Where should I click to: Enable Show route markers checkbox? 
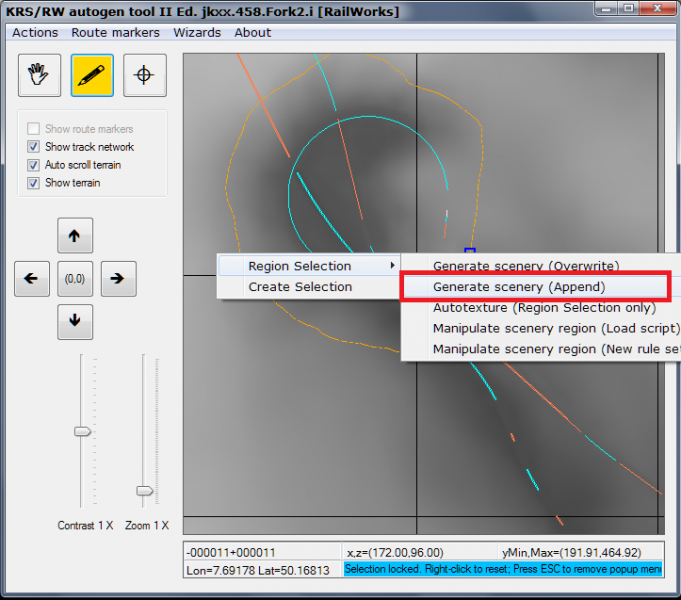[x=33, y=129]
